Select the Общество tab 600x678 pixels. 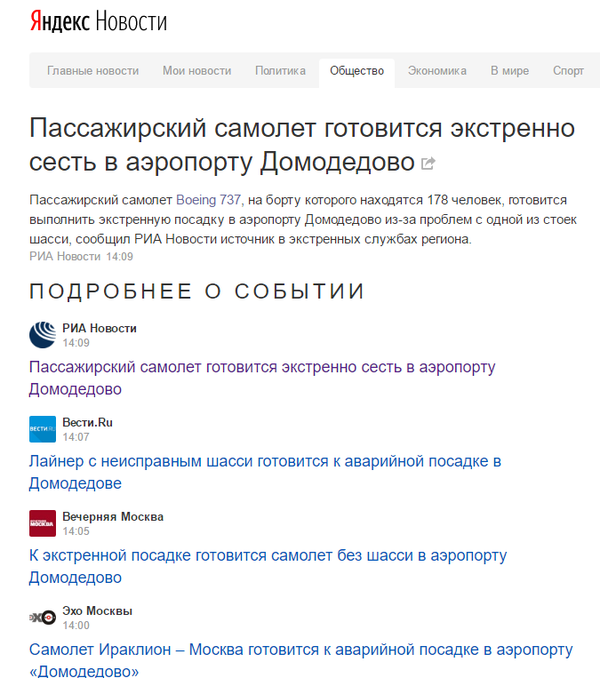pos(357,71)
